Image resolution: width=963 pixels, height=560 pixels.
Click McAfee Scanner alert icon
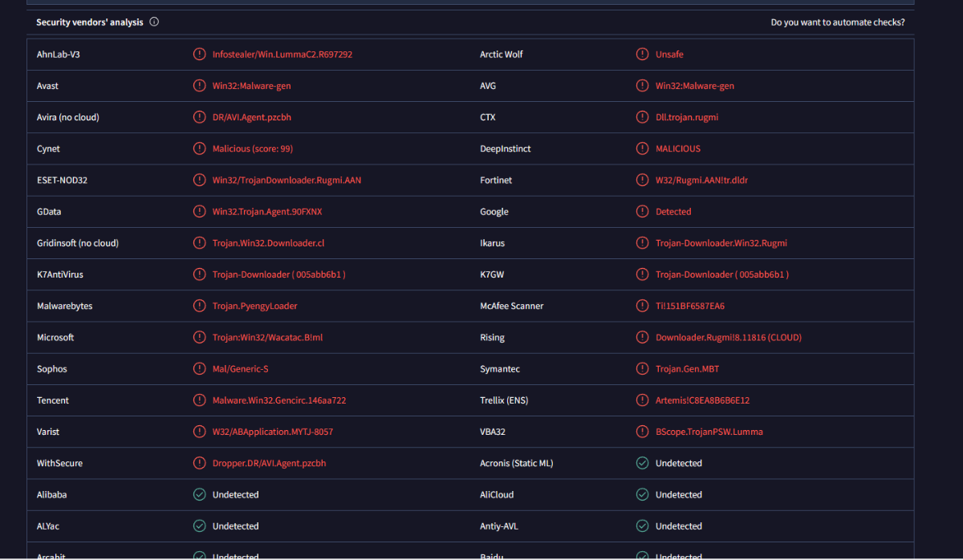coord(642,306)
